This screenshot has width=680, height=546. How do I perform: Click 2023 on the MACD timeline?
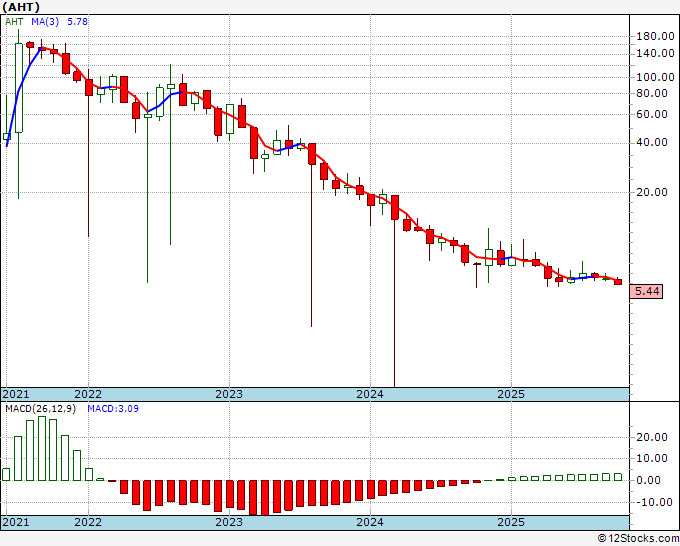229,522
